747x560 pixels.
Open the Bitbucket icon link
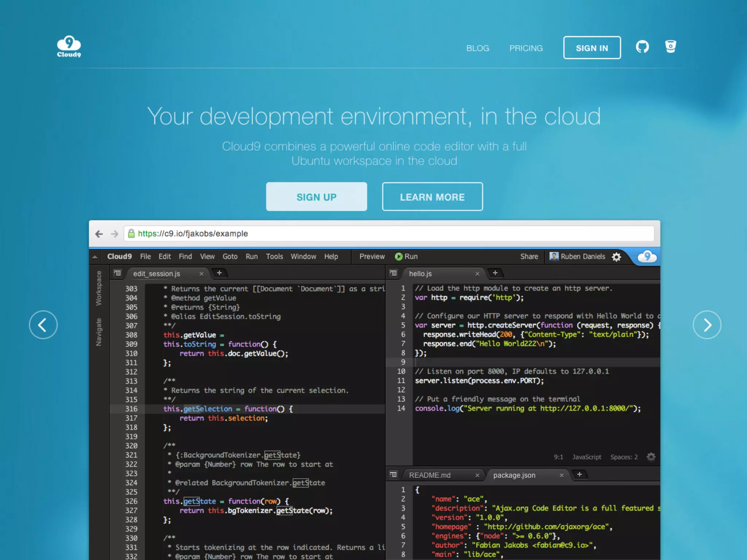pyautogui.click(x=670, y=47)
